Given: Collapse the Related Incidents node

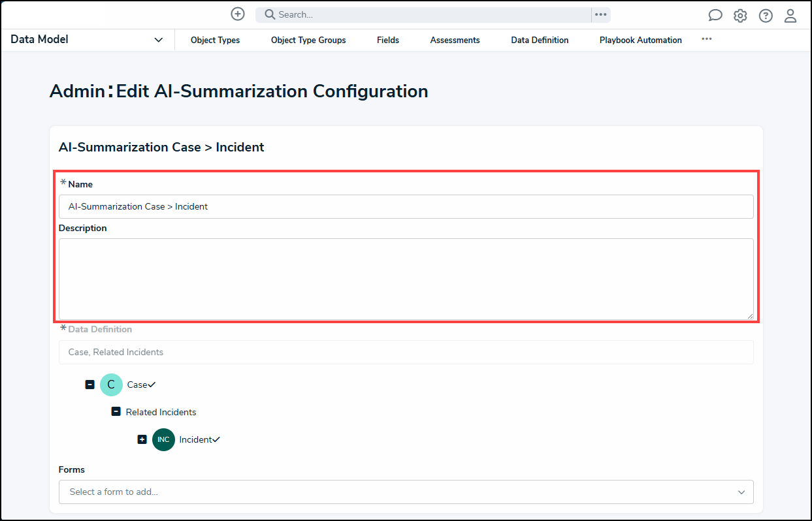Looking at the screenshot, I should coord(116,412).
